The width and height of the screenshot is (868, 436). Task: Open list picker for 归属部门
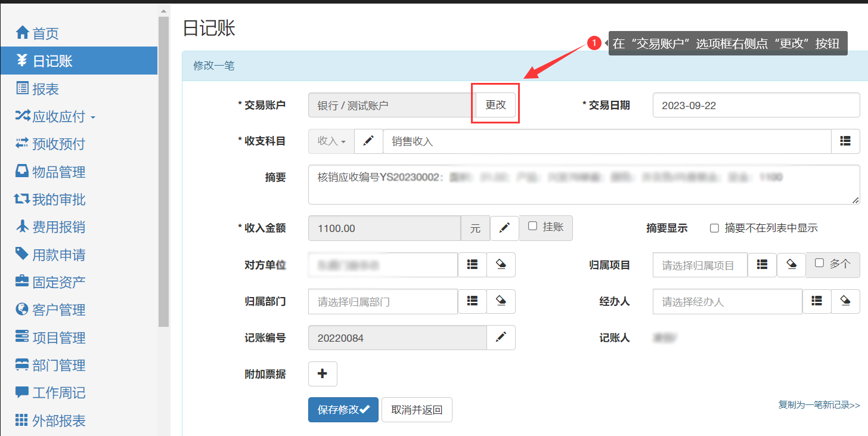pyautogui.click(x=472, y=302)
